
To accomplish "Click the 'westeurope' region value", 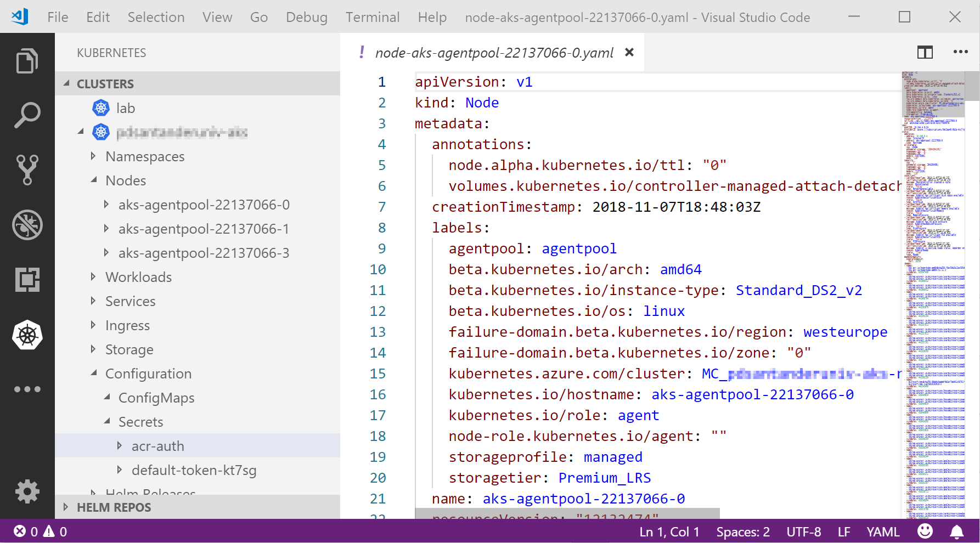I will click(x=846, y=332).
